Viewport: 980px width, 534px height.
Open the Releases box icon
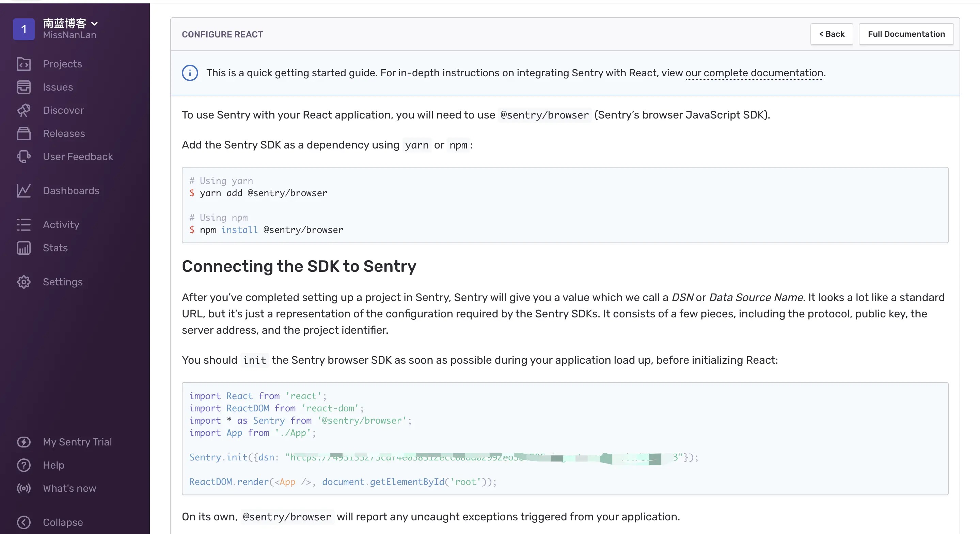click(23, 133)
